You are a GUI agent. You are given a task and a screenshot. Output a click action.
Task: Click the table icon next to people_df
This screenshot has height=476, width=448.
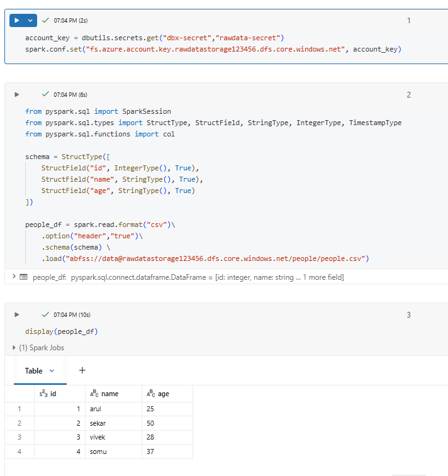24,277
